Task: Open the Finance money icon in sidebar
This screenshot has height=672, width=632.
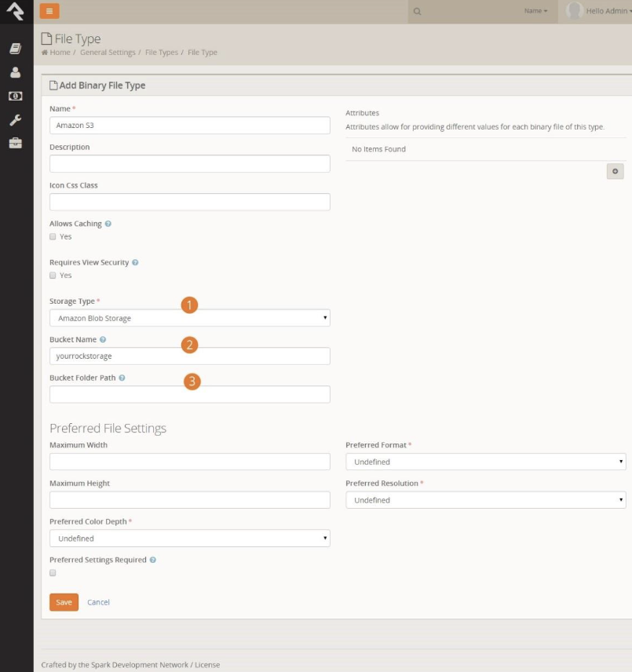Action: pos(15,96)
